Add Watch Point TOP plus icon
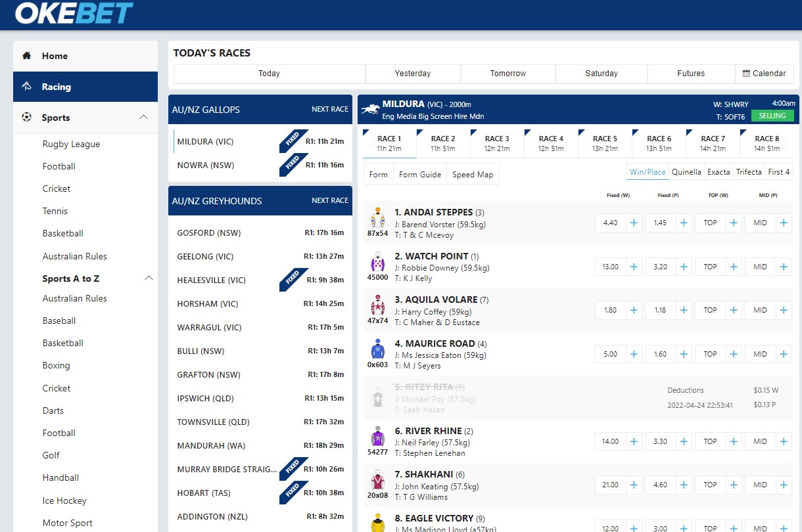This screenshot has width=802, height=532. (x=734, y=267)
